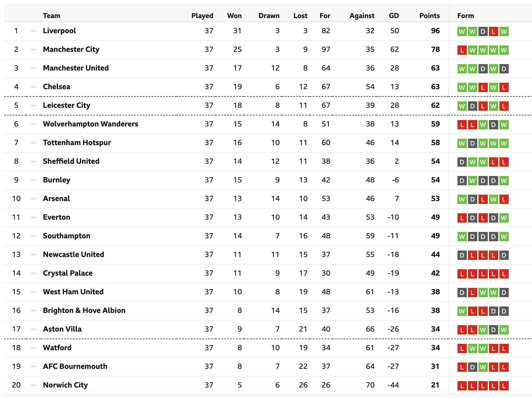The width and height of the screenshot is (532, 398).
Task: Click the AFC Bournemouth team name
Action: (75, 367)
